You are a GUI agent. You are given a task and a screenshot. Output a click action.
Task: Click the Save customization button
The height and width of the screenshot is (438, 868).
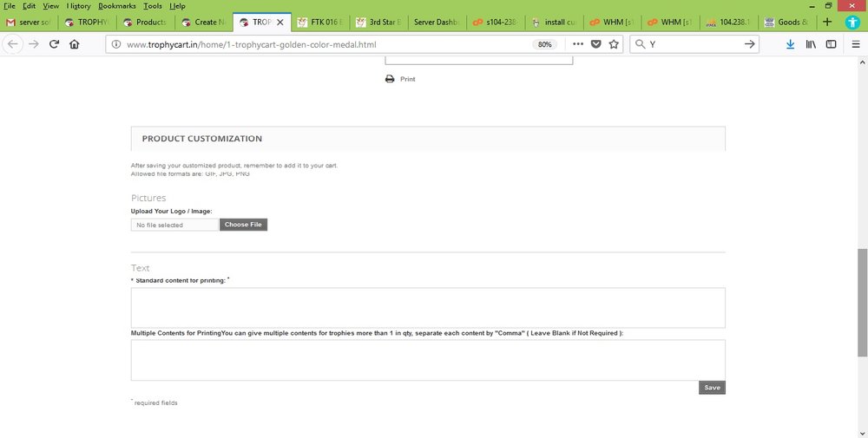pos(712,388)
